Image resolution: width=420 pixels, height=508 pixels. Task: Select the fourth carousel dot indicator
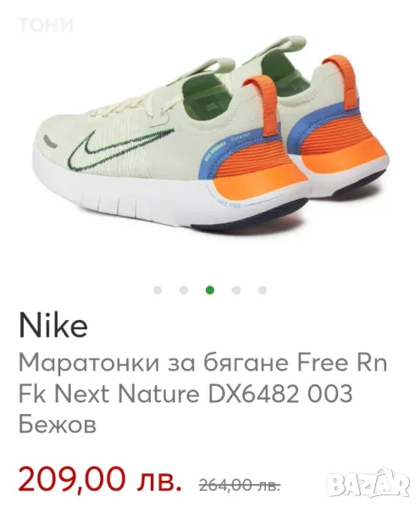point(236,290)
